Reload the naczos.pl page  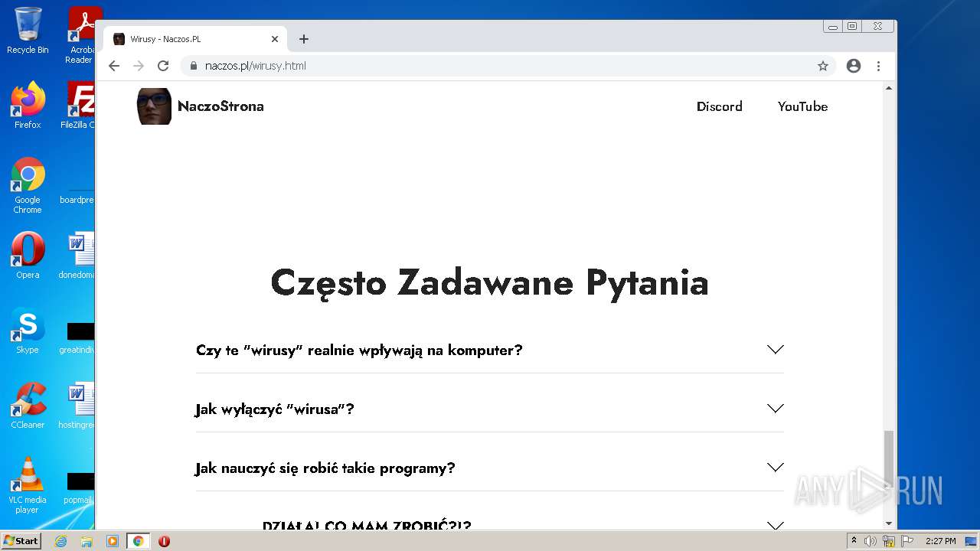163,66
